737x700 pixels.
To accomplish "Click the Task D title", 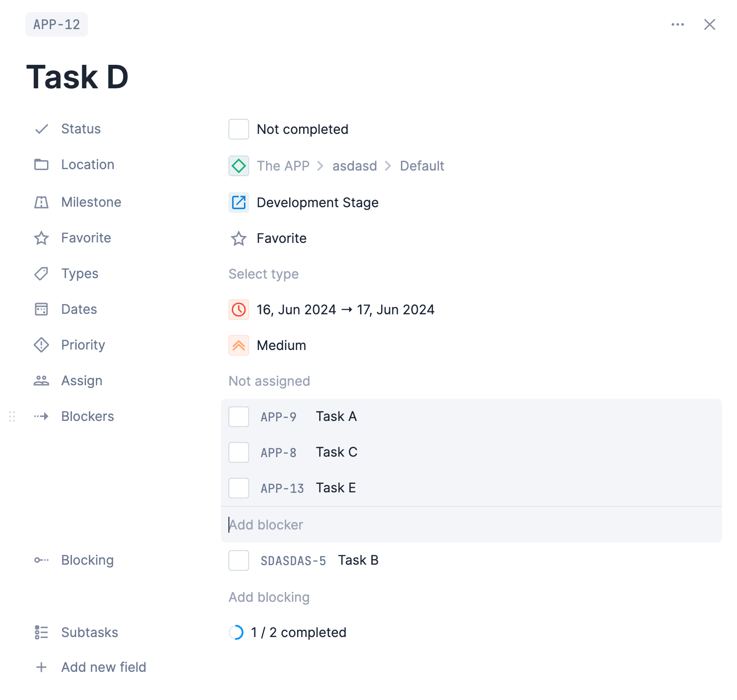I will [78, 77].
